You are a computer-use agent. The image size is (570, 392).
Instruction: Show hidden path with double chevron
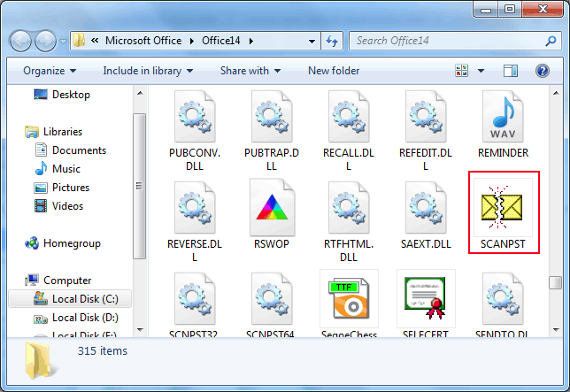[95, 41]
